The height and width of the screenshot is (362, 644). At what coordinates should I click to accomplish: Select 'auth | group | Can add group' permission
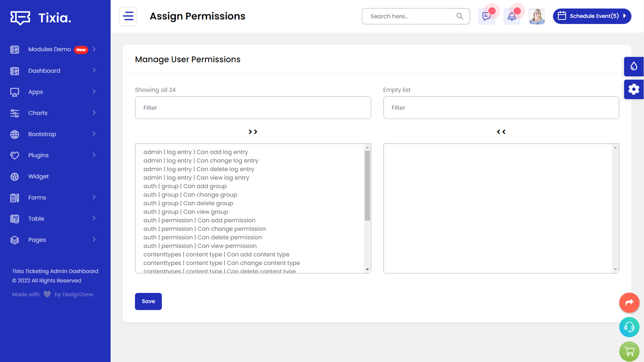click(x=185, y=186)
